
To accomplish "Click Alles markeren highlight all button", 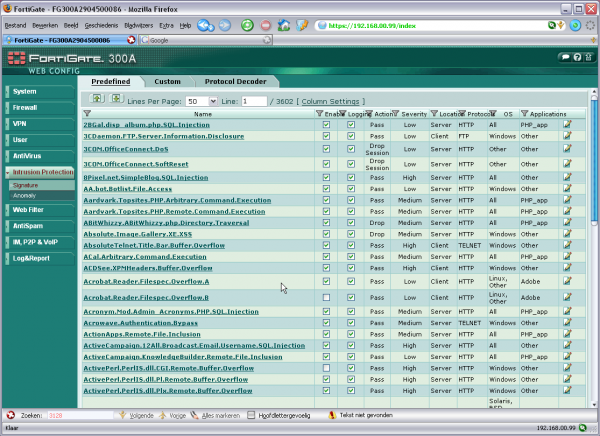I will point(215,415).
